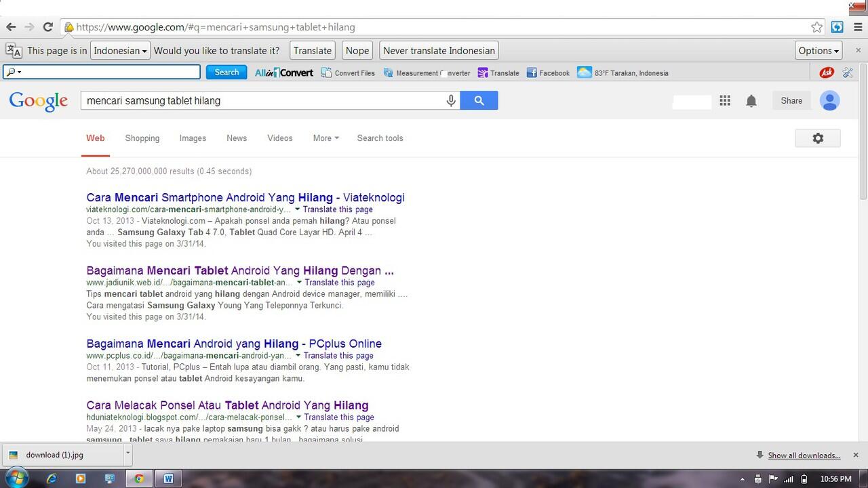This screenshot has height=488, width=868.
Task: Switch to News results
Action: click(237, 138)
